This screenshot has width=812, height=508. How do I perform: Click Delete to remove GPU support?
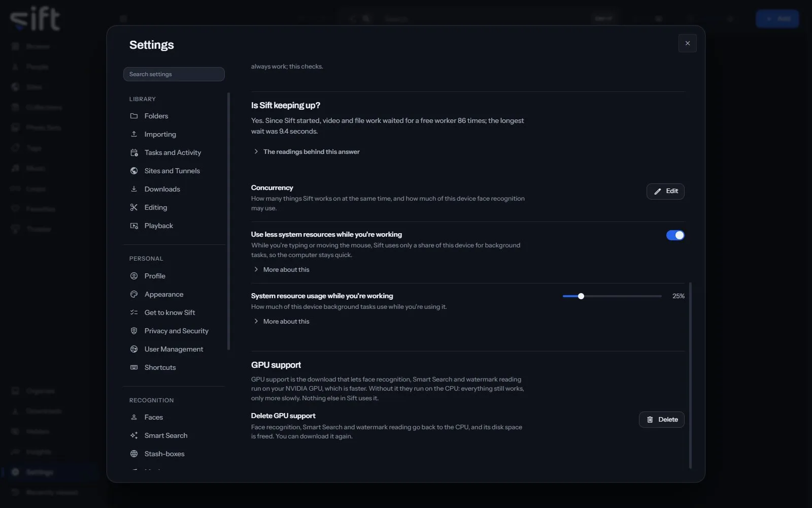tap(662, 420)
